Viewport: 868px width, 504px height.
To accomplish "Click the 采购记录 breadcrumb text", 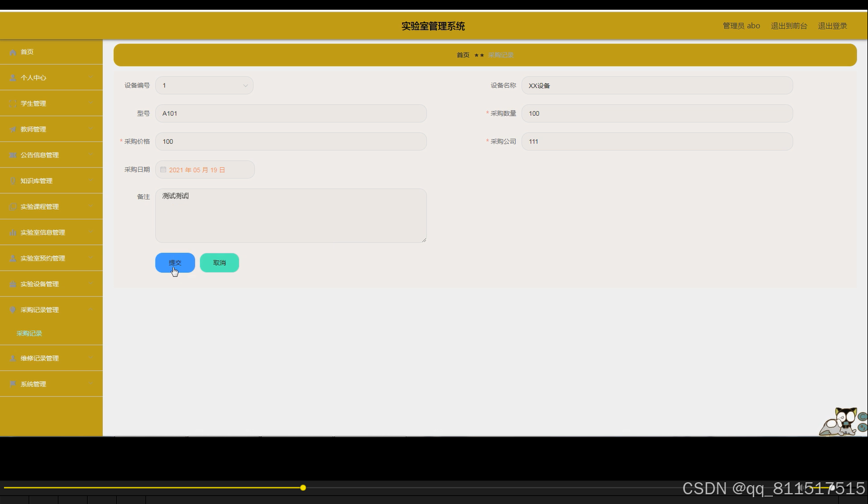I will click(501, 55).
